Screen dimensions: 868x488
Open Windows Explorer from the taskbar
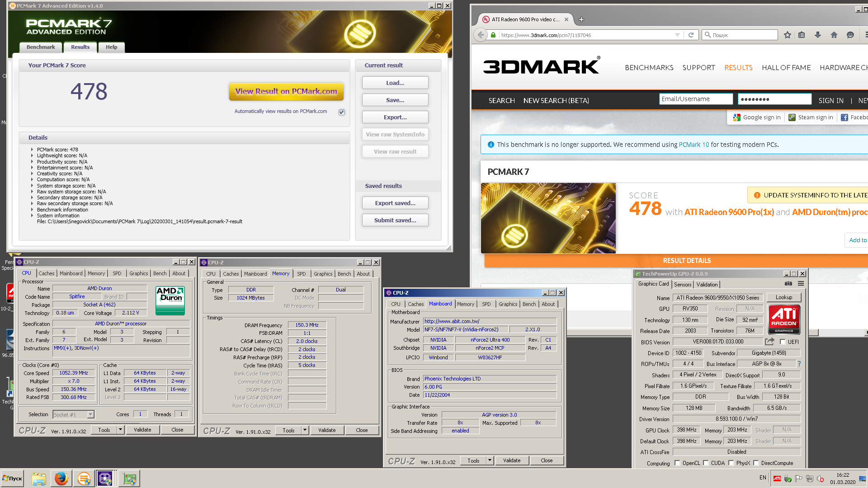(x=39, y=479)
